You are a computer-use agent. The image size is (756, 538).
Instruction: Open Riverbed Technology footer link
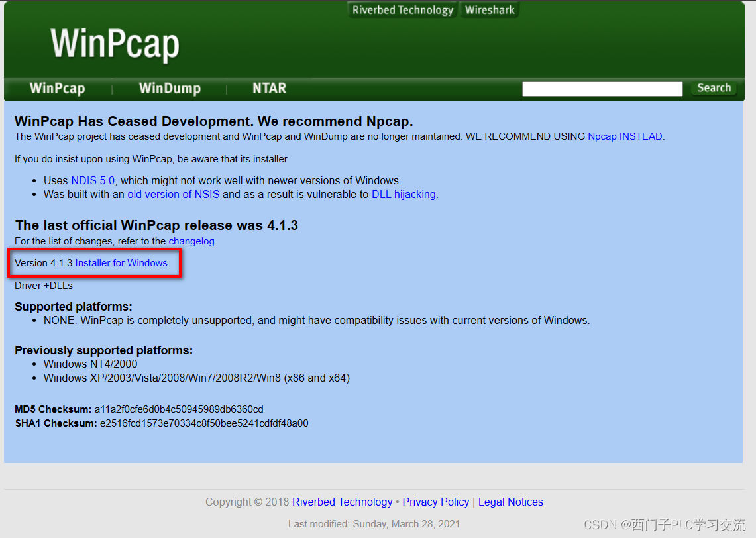click(x=343, y=502)
